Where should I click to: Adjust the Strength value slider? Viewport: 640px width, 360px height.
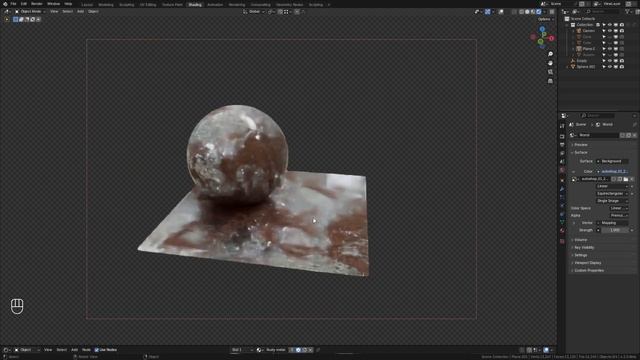(615, 230)
